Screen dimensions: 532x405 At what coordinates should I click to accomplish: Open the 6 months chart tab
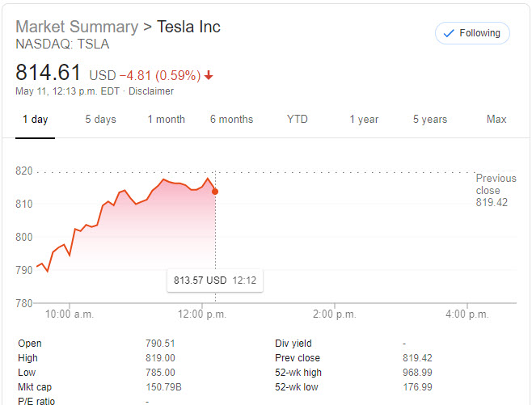coord(231,120)
